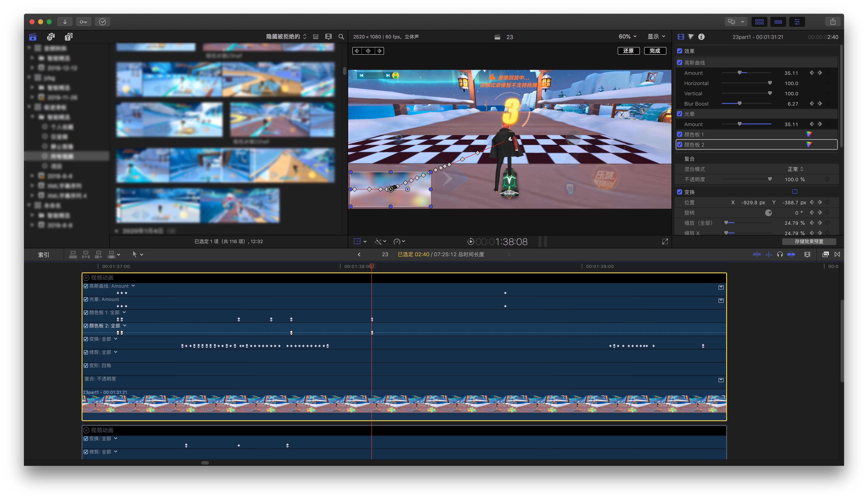This screenshot has height=500, width=868.
Task: Toggle 变形: 四角 animation checkbox in timeline
Action: click(x=86, y=365)
